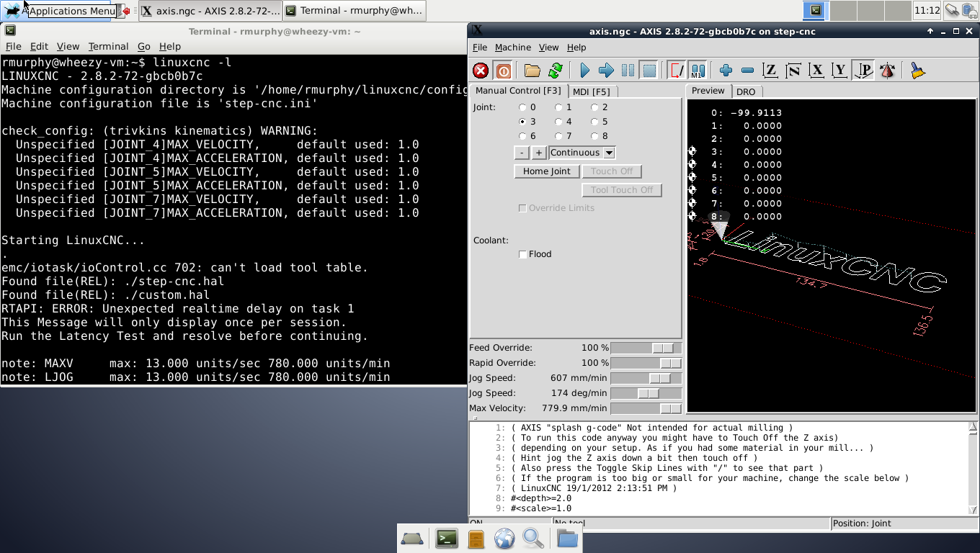Execute next line with the step arrow
The height and width of the screenshot is (553, 980).
click(606, 71)
